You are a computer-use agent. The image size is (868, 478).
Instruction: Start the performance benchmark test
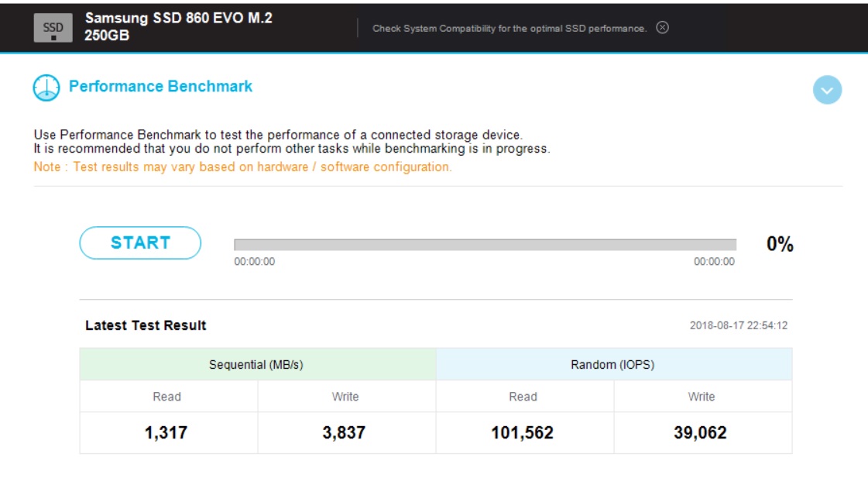[x=140, y=242]
